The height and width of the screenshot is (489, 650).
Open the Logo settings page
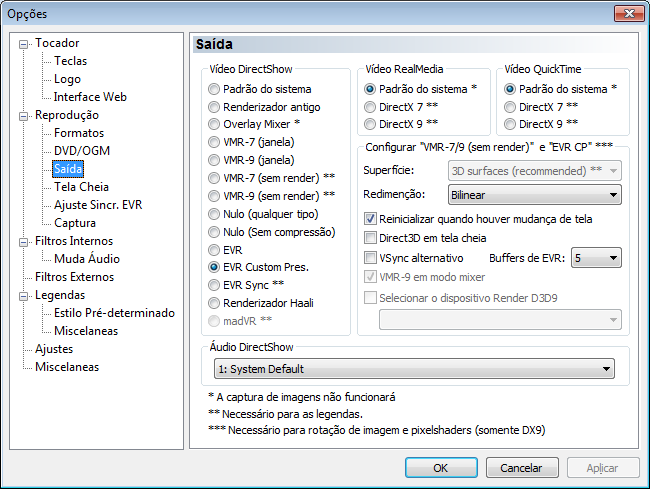click(67, 79)
